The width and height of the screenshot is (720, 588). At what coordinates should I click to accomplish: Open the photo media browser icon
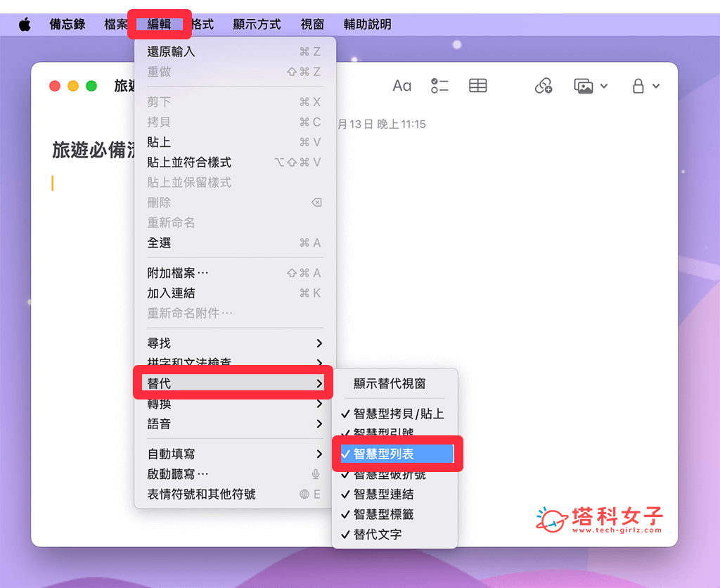(x=584, y=86)
